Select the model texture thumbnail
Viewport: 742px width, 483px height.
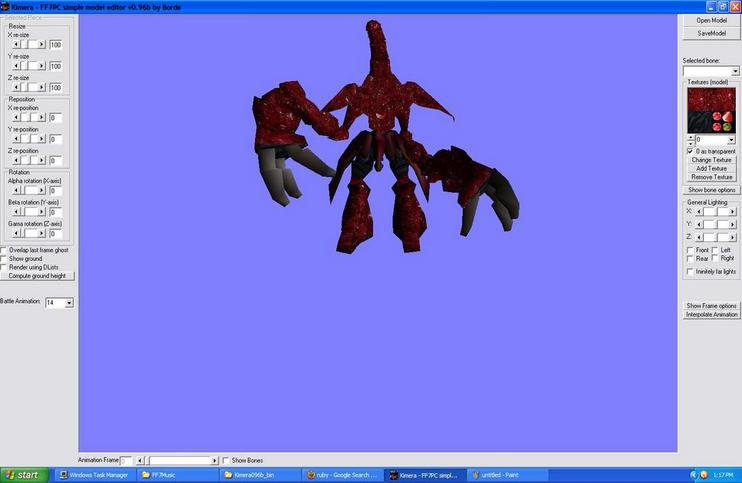pos(711,110)
